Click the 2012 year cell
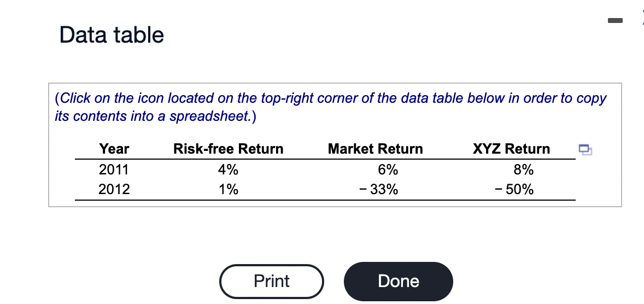This screenshot has width=644, height=304. point(114,189)
